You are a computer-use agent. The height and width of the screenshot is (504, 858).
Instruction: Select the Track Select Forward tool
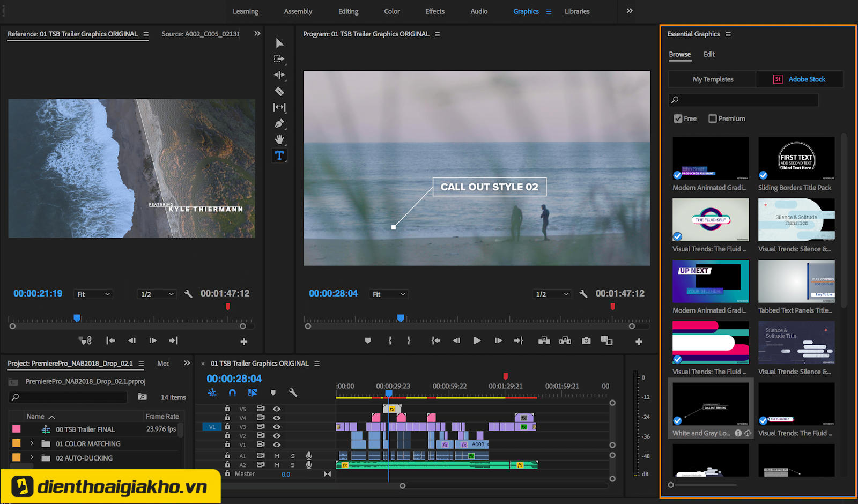(x=279, y=59)
